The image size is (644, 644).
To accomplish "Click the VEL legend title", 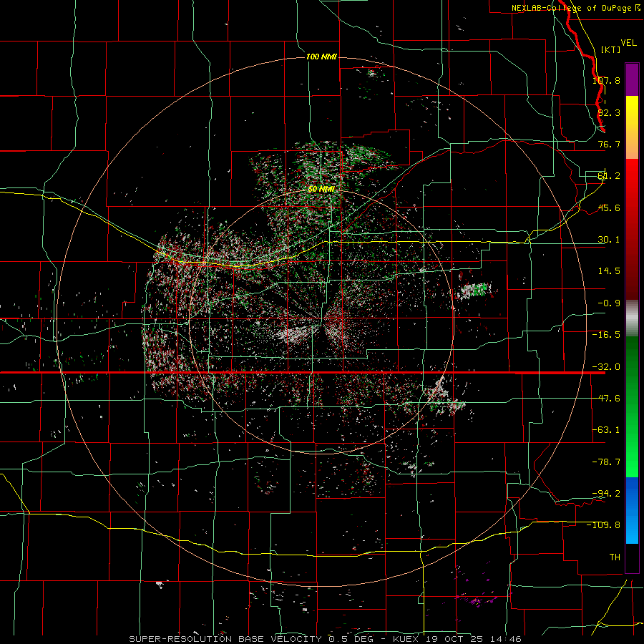I will (628, 43).
